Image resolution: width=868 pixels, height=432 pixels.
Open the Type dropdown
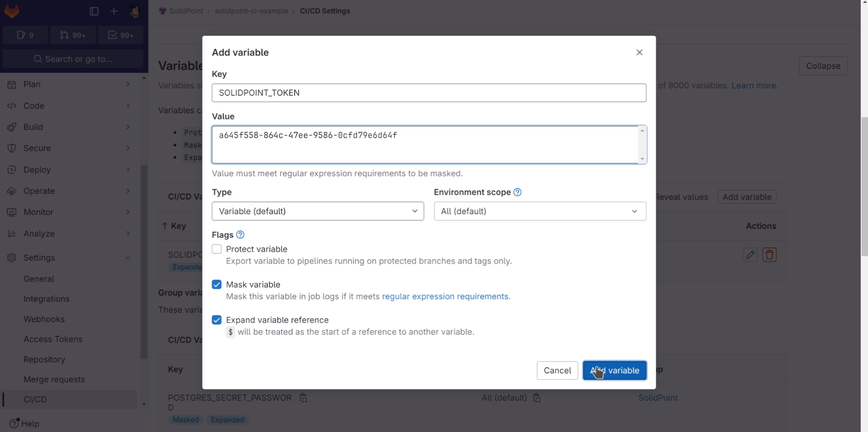click(x=318, y=211)
